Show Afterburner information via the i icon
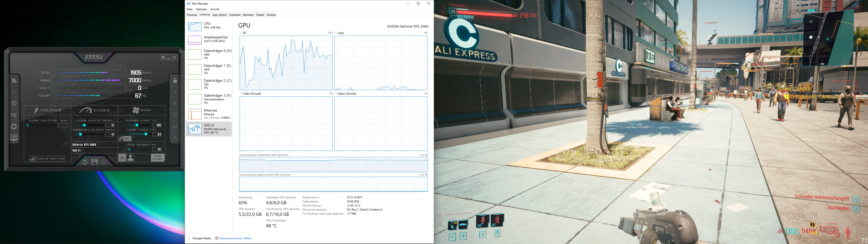Image resolution: width=868 pixels, height=244 pixels. pos(14,103)
